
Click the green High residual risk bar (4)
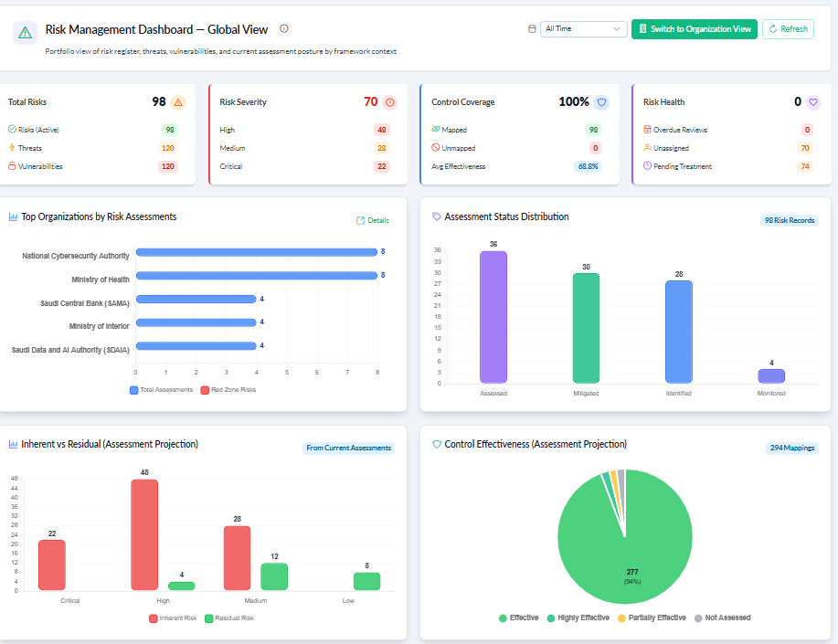(x=182, y=586)
